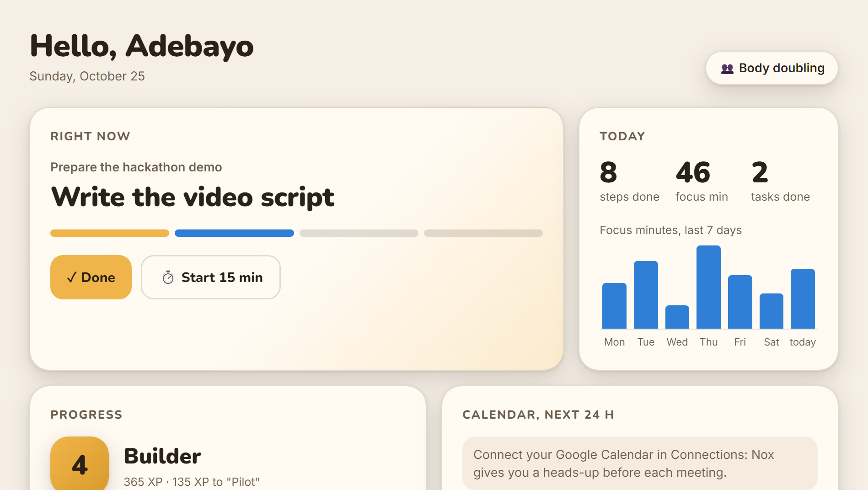
Task: Click the "RIGHT NOW" card heading
Action: [x=91, y=136]
